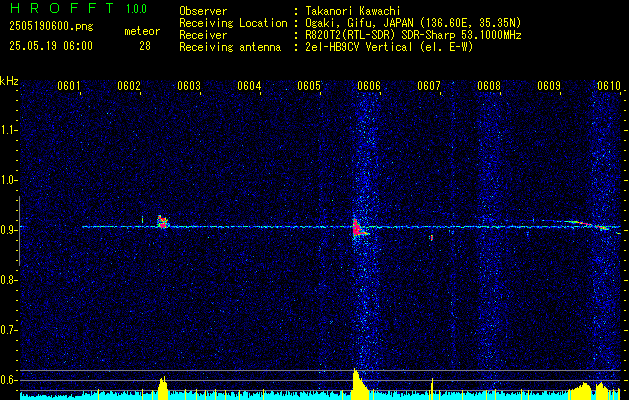Click the Ogaki, Gifu, JAPAN location text

(413, 23)
